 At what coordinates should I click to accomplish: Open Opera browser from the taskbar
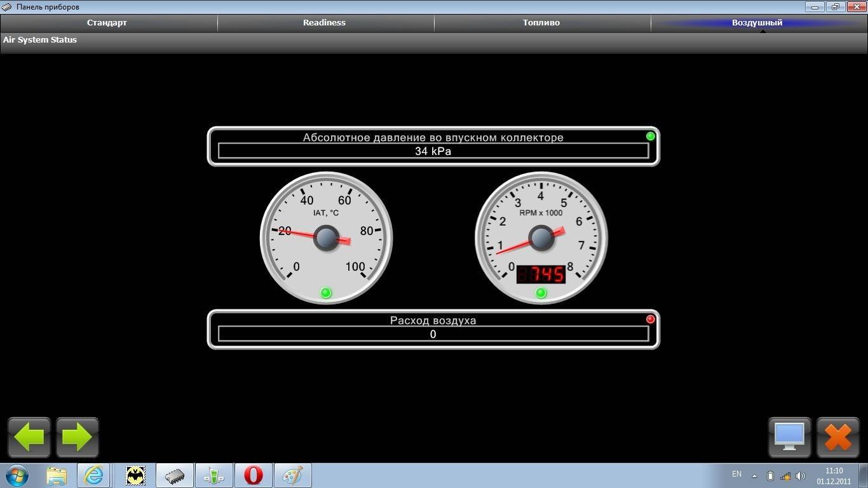click(254, 475)
